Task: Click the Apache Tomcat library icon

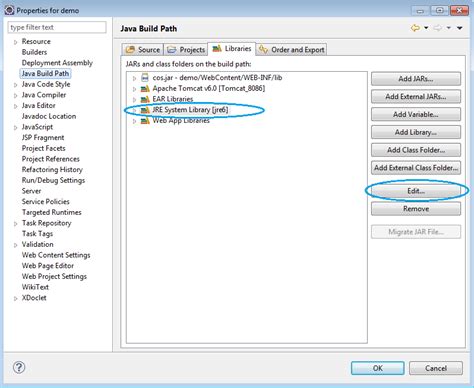Action: [x=145, y=89]
